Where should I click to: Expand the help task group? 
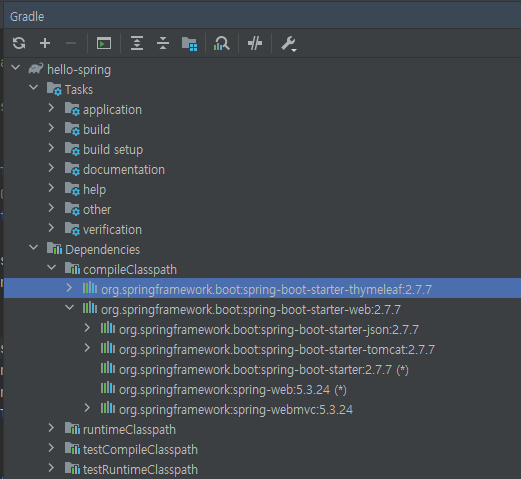[51, 188]
